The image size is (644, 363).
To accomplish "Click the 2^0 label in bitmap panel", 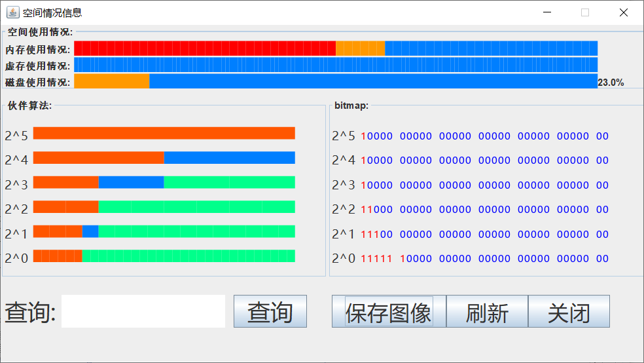I will (x=344, y=258).
